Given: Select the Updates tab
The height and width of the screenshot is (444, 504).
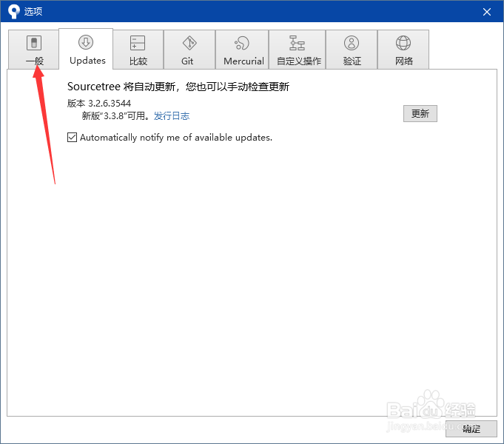Looking at the screenshot, I should 86,49.
